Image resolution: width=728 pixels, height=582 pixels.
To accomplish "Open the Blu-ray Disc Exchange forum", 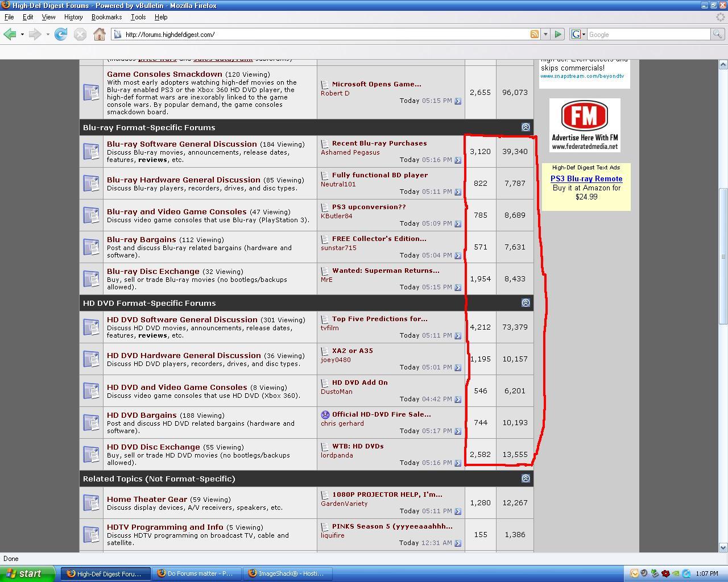I will 153,271.
